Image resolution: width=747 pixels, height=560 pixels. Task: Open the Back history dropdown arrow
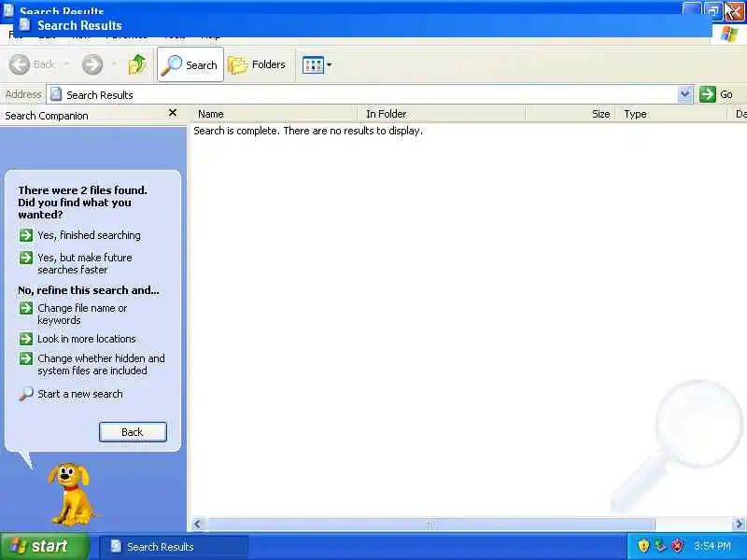66,64
